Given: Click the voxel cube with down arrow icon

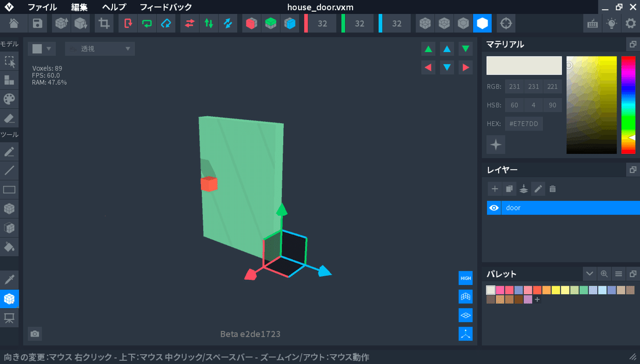Looking at the screenshot, I should (81, 23).
